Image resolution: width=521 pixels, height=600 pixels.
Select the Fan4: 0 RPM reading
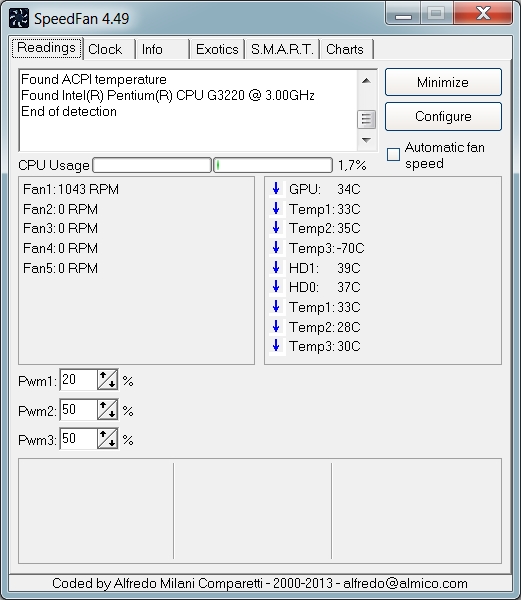coord(60,248)
